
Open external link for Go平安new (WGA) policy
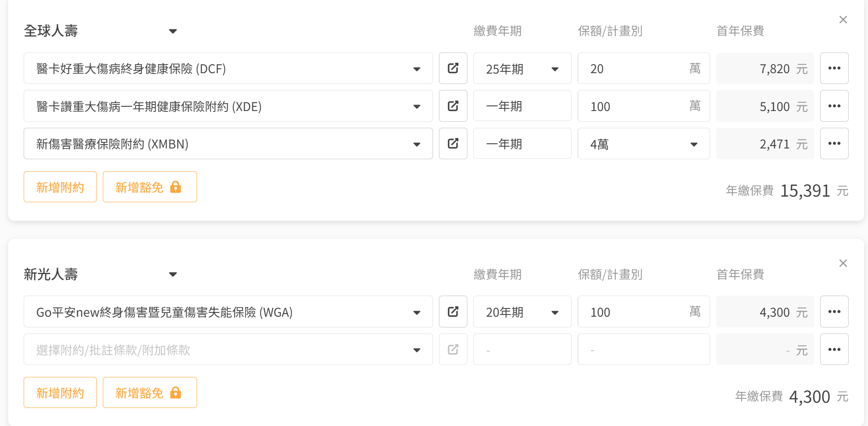click(453, 312)
